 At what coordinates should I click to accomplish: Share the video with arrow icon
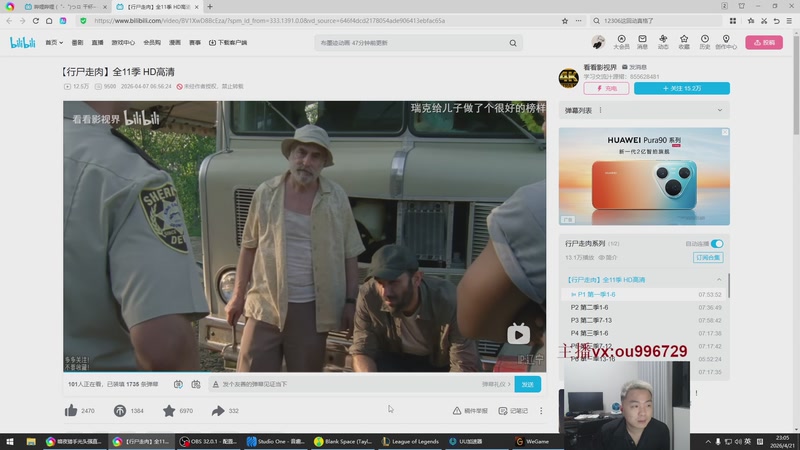[x=218, y=411]
